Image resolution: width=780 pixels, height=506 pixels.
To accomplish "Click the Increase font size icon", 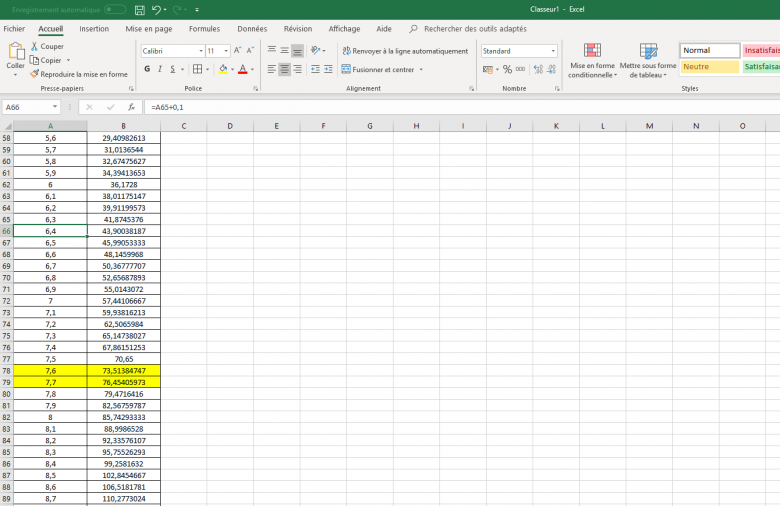I will pos(237,51).
